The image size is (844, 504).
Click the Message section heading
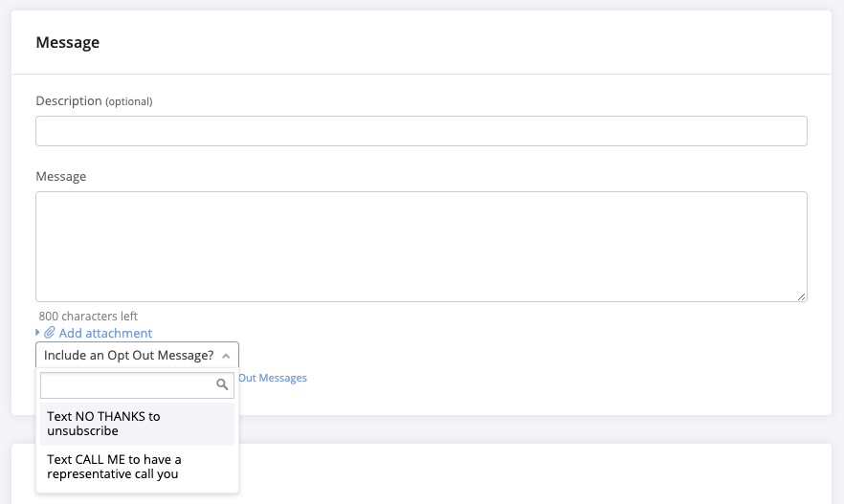click(x=68, y=42)
